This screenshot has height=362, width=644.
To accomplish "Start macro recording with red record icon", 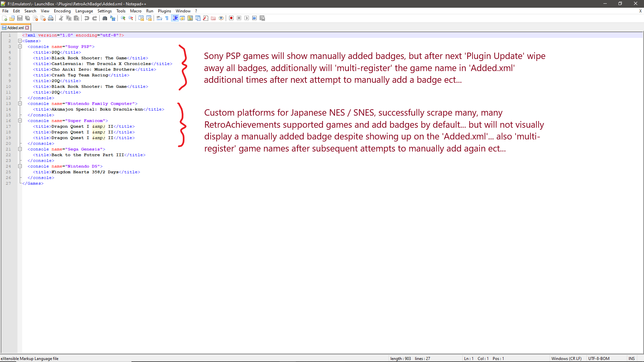I will (231, 18).
